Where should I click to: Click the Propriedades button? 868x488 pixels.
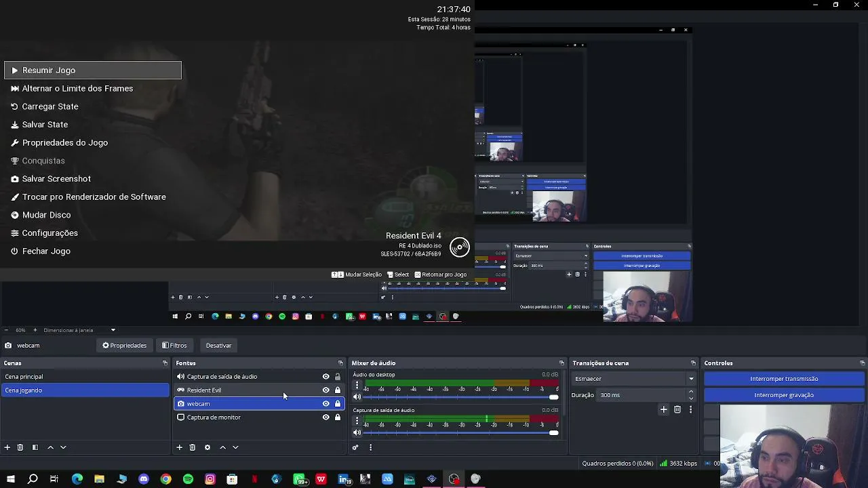125,346
